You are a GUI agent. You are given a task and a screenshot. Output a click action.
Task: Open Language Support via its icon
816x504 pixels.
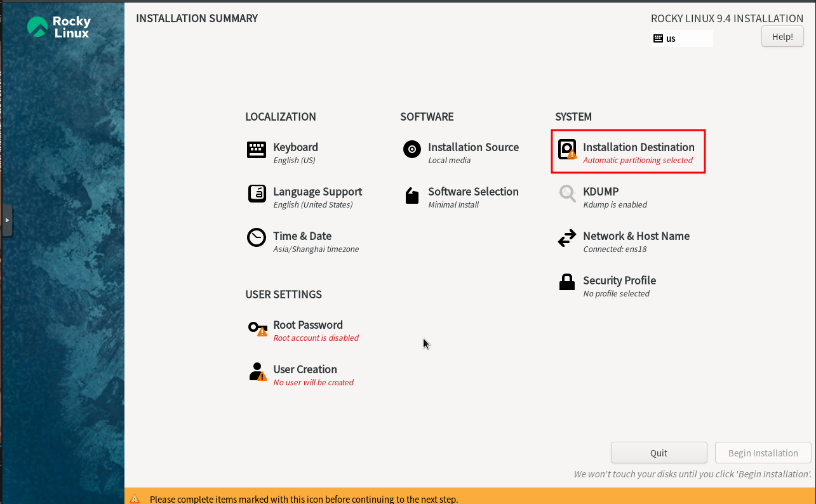coord(257,194)
